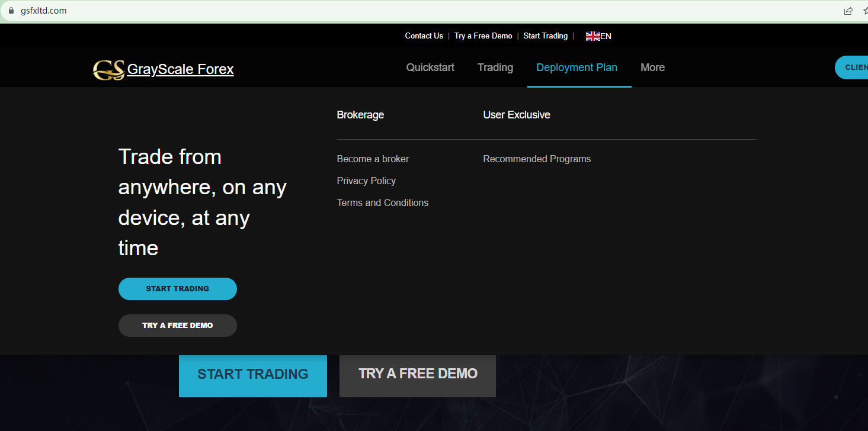Image resolution: width=868 pixels, height=431 pixels.
Task: Open the EN language selector
Action: [606, 36]
